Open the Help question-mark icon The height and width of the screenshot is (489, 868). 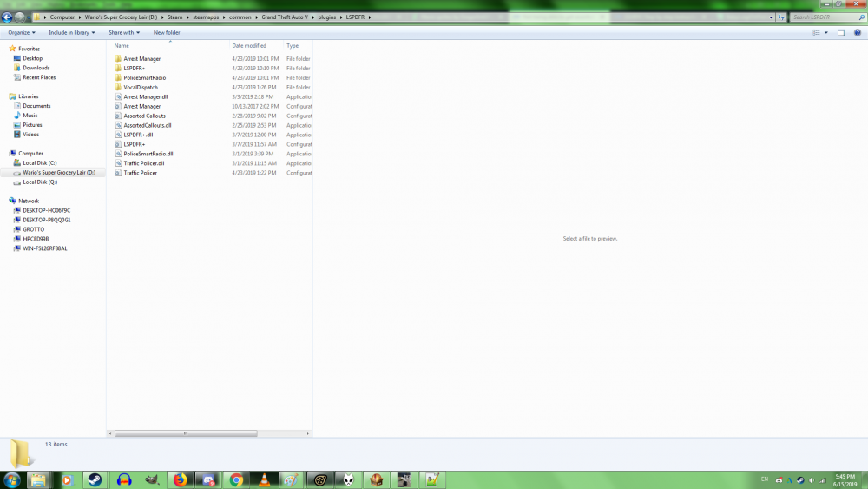coord(857,33)
